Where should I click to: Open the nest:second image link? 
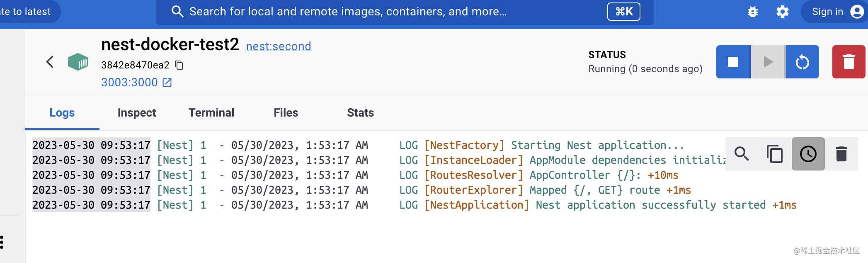tap(278, 46)
